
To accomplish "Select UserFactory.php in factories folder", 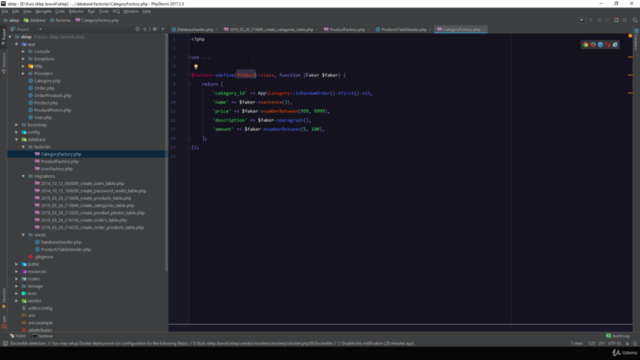I will (56, 169).
